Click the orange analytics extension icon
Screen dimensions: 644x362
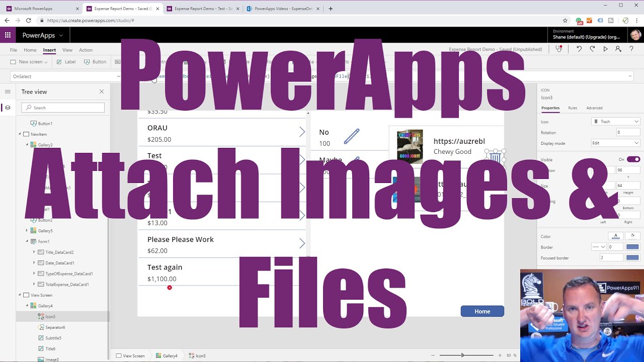tap(590, 21)
